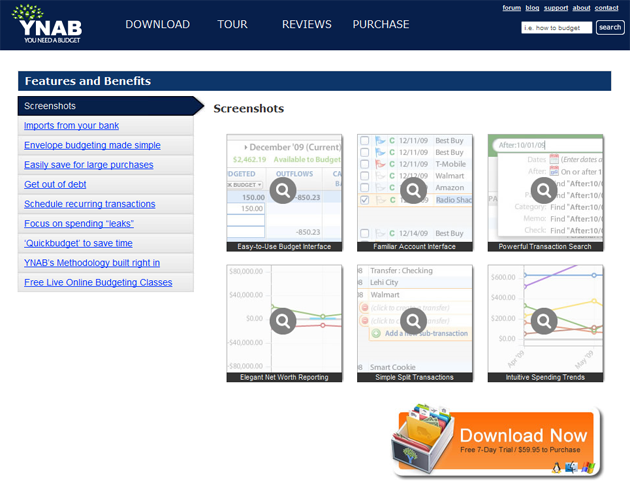Screen dimensions: 630x494
Task: Open the Download menu item
Action: click(158, 24)
